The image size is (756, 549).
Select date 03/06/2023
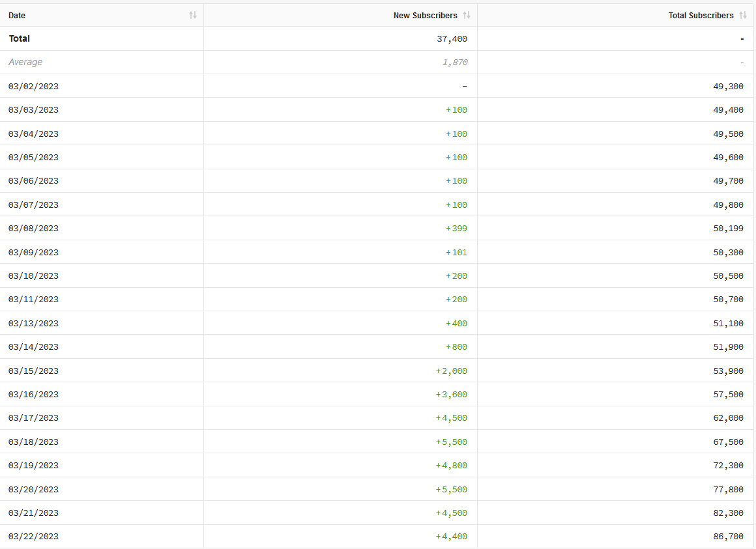pyautogui.click(x=33, y=181)
